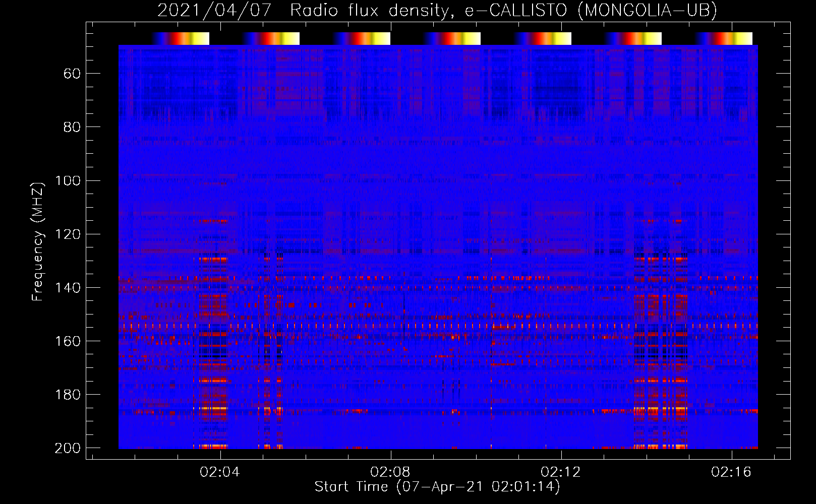This screenshot has width=816, height=504.
Task: Click the middle (fourth) color bar
Action: click(x=452, y=38)
